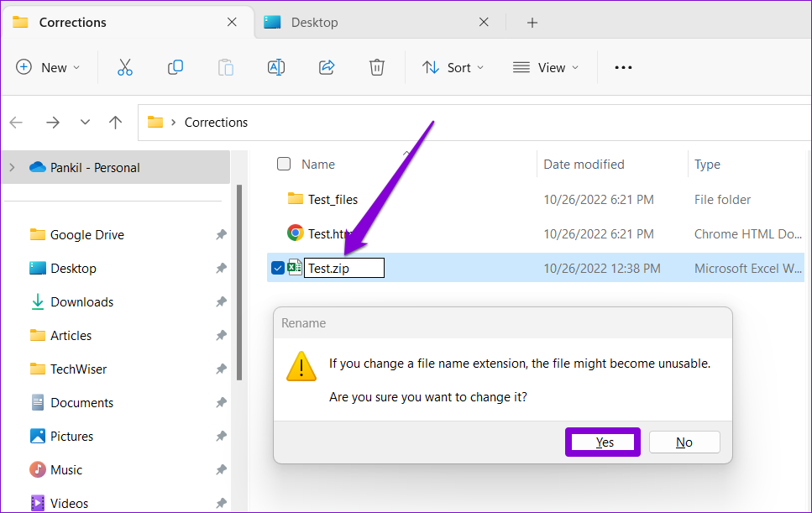The width and height of the screenshot is (812, 513).
Task: Open the New dropdown menu
Action: coord(48,67)
